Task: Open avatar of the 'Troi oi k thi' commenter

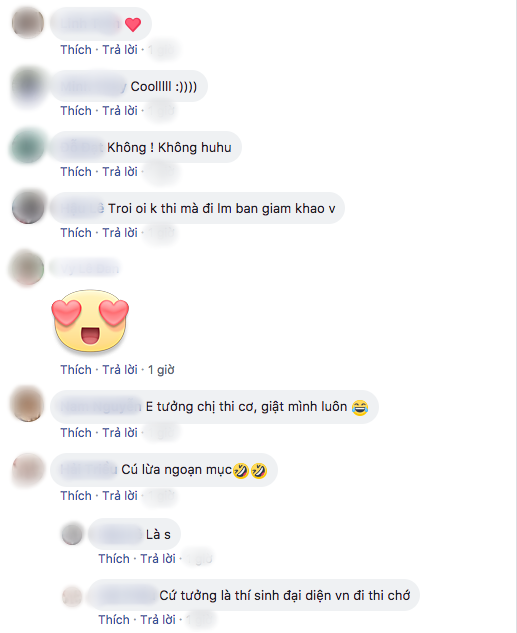Action: 27,208
